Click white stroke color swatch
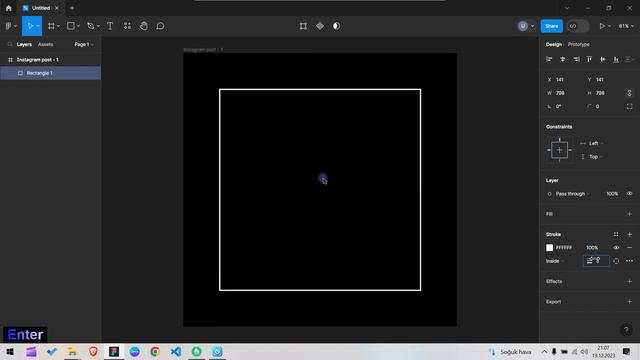 [x=549, y=248]
